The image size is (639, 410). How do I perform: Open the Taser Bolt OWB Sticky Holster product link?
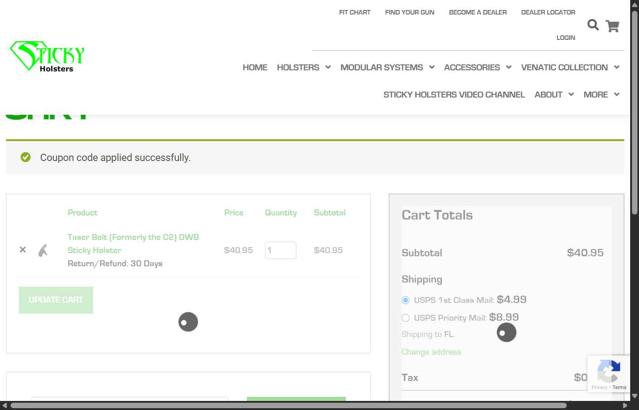[x=133, y=243]
